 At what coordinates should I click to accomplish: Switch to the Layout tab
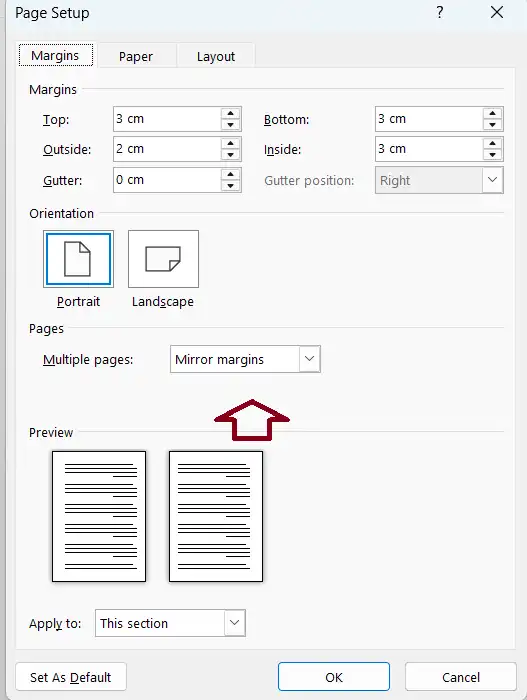coord(216,56)
